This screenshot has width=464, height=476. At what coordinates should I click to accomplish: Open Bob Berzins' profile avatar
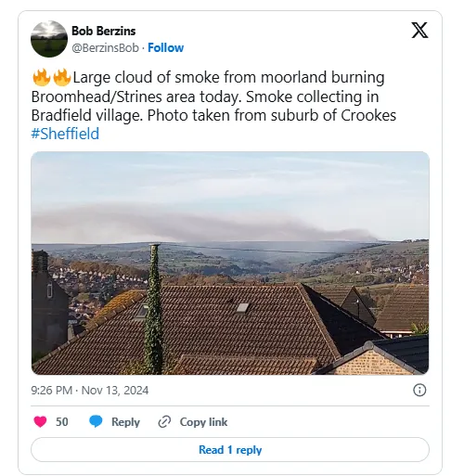click(49, 39)
